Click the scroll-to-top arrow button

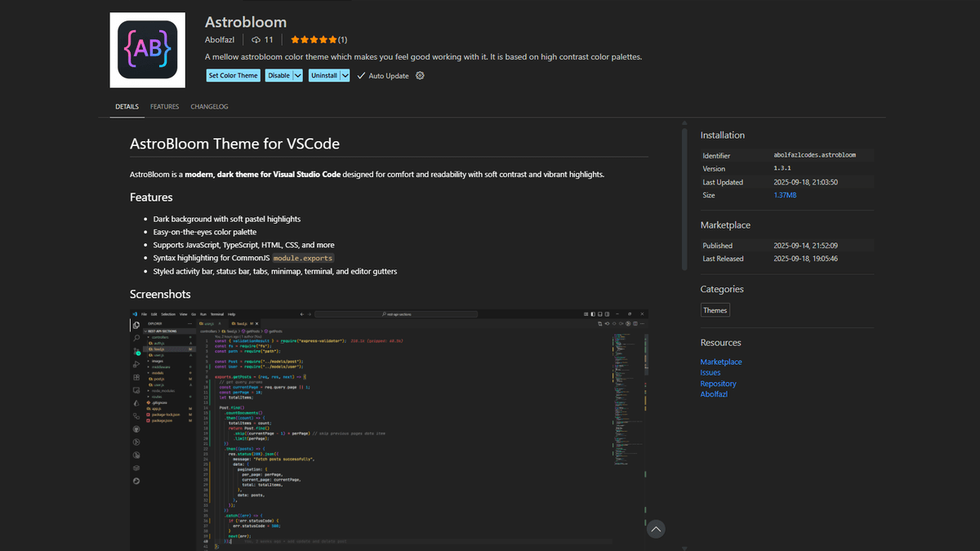(656, 529)
